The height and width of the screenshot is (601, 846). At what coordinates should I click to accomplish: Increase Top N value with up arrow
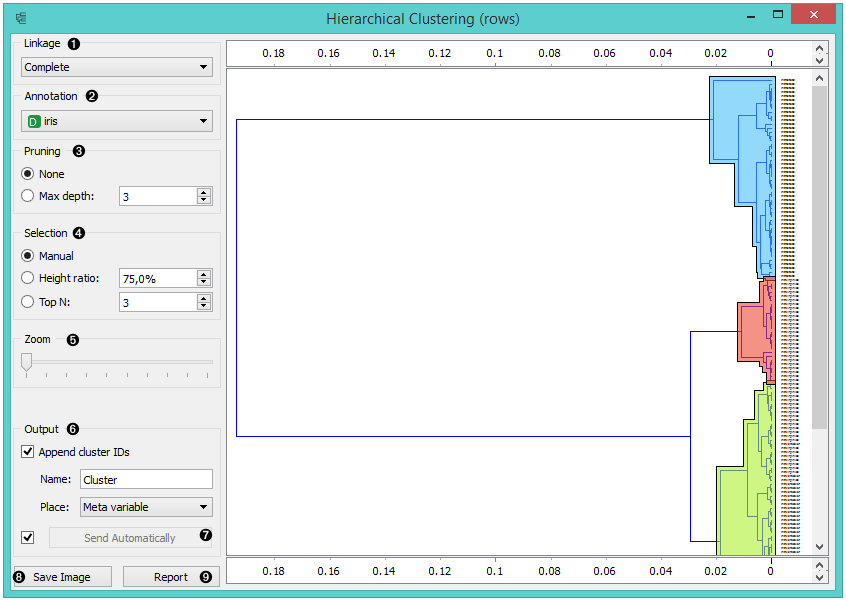204,297
